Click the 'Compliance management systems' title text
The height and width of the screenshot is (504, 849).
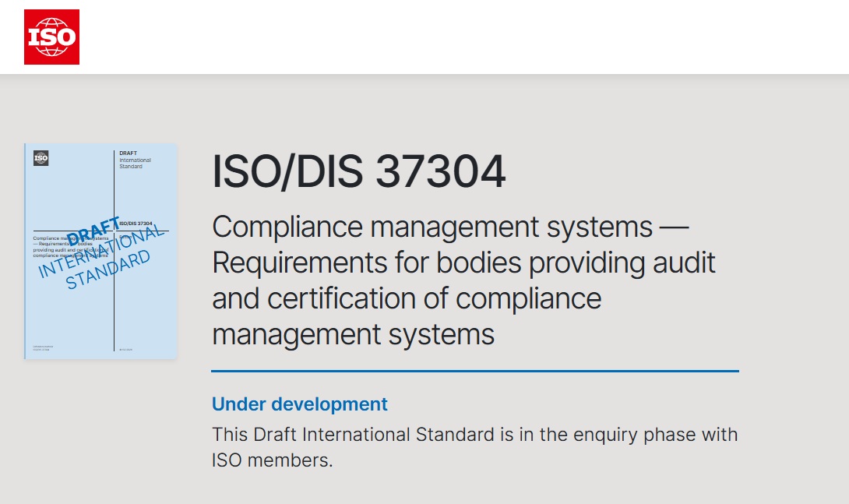pyautogui.click(x=432, y=227)
